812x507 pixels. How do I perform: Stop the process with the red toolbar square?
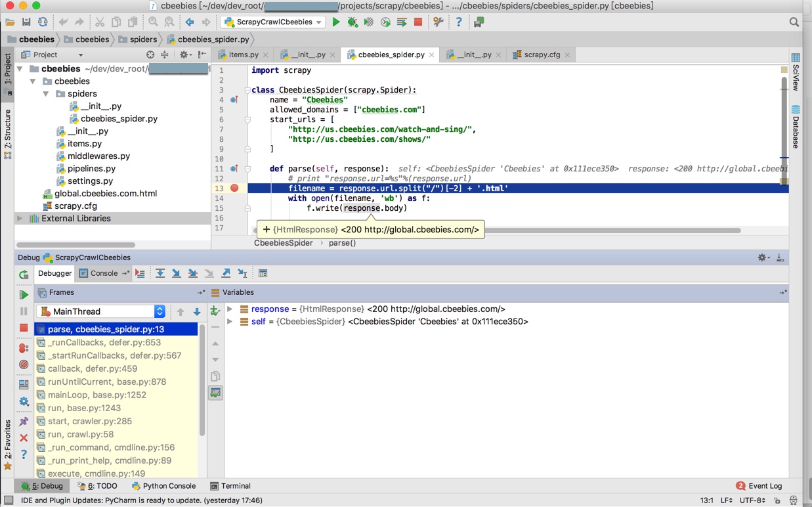coord(418,22)
